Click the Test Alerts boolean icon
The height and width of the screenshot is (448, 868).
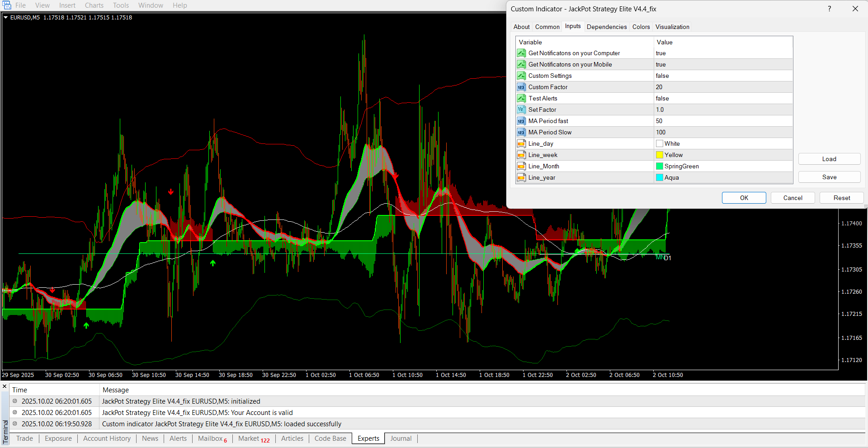pyautogui.click(x=521, y=99)
